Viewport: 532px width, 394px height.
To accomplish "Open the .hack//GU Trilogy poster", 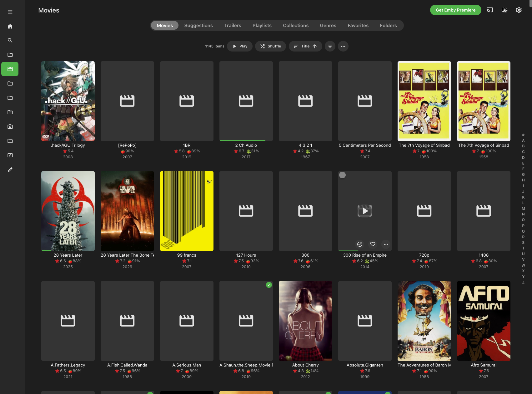I will click(68, 101).
